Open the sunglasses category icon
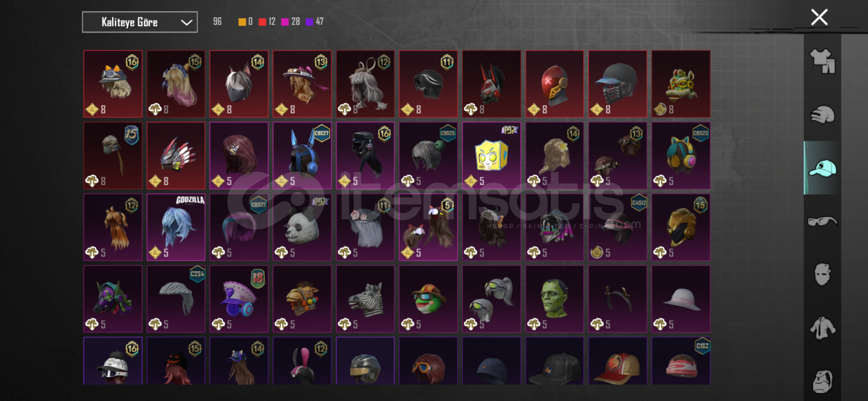The height and width of the screenshot is (401, 868). point(822,221)
